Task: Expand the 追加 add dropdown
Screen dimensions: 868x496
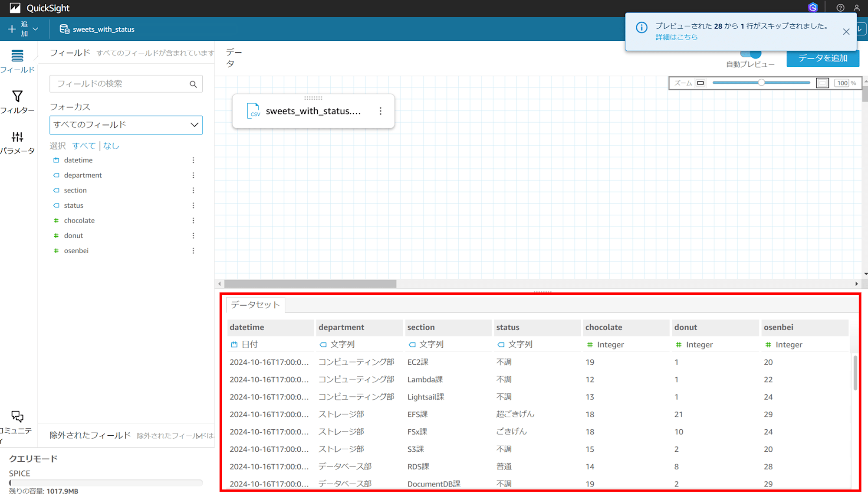Action: (x=23, y=29)
